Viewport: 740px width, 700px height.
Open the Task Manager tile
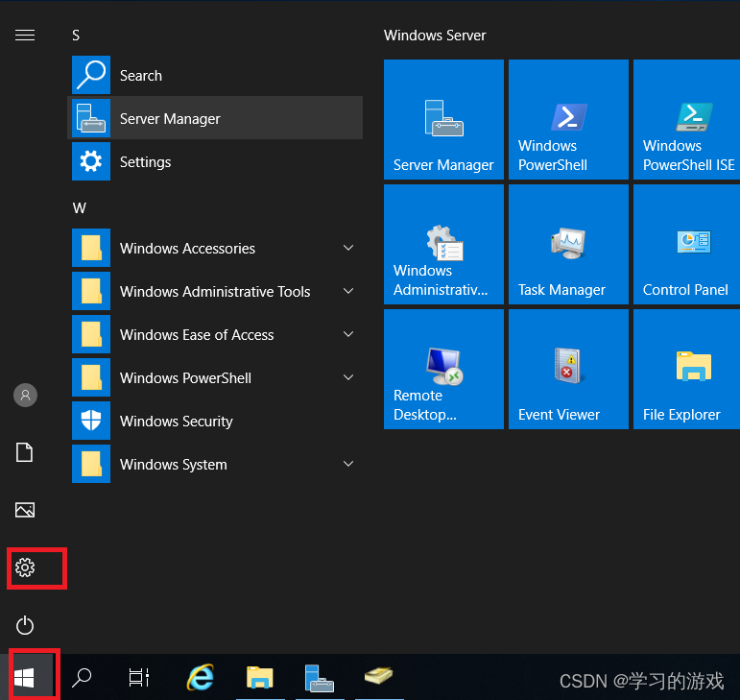[x=568, y=244]
